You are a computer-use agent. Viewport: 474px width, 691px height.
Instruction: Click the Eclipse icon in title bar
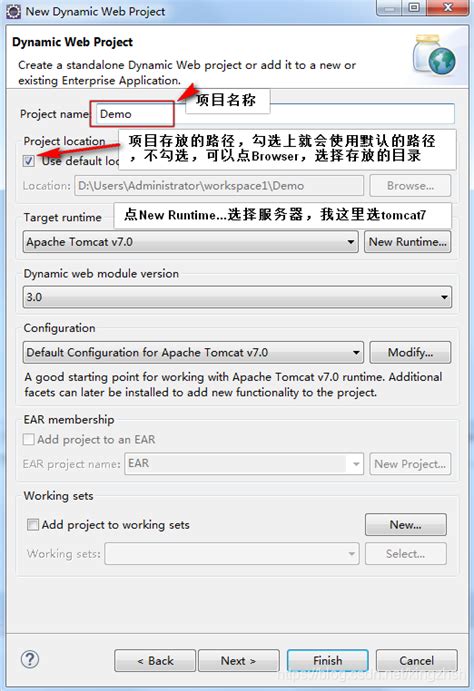13,11
